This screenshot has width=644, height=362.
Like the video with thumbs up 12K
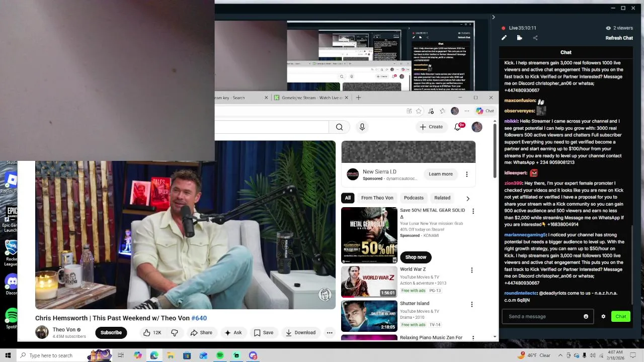click(152, 332)
